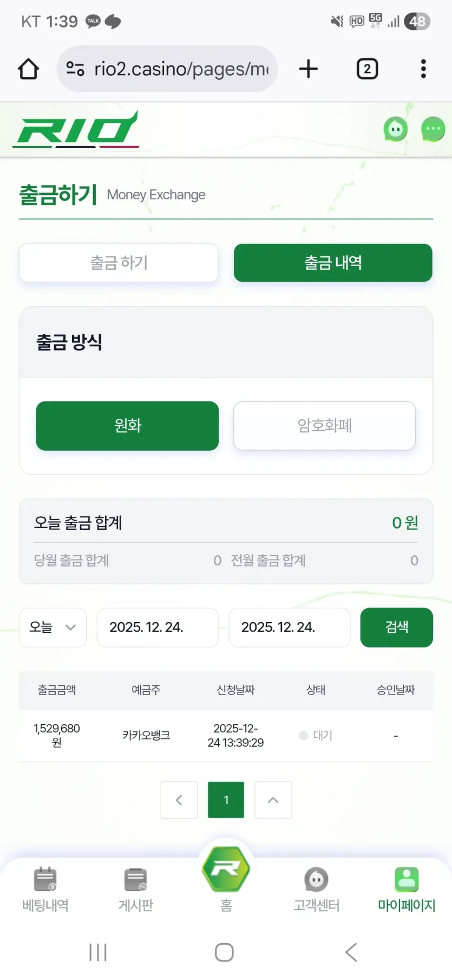This screenshot has height=980, width=452.
Task: Tap the green face customer support icon
Action: (x=396, y=129)
